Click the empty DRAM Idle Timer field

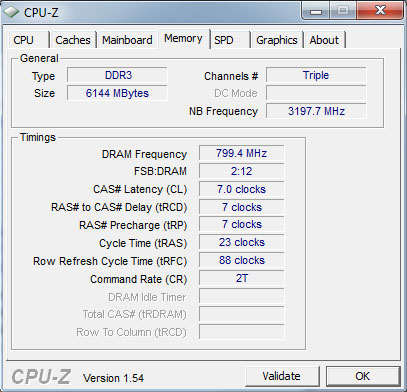(242, 296)
